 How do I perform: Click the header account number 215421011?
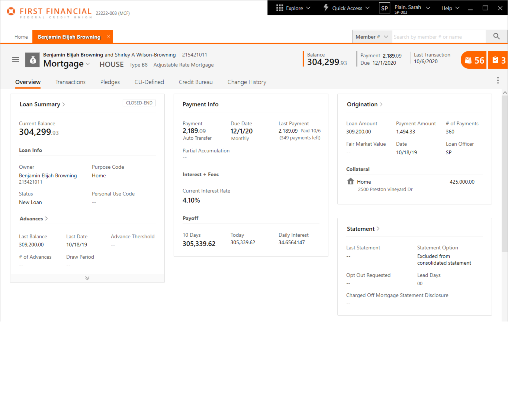tap(194, 55)
